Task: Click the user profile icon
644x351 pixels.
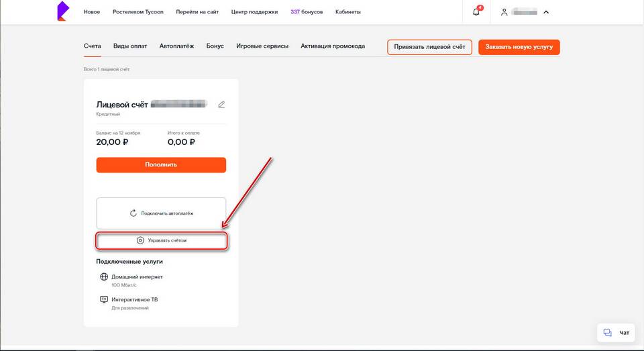Action: pyautogui.click(x=504, y=12)
